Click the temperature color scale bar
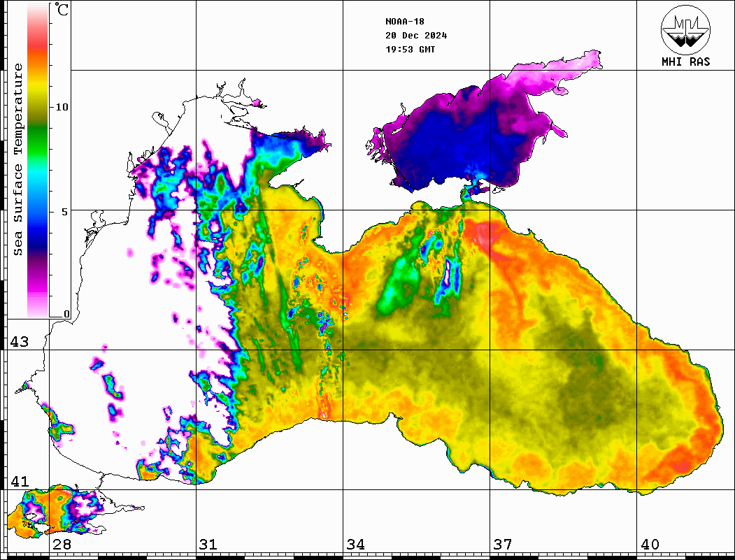 pyautogui.click(x=38, y=160)
